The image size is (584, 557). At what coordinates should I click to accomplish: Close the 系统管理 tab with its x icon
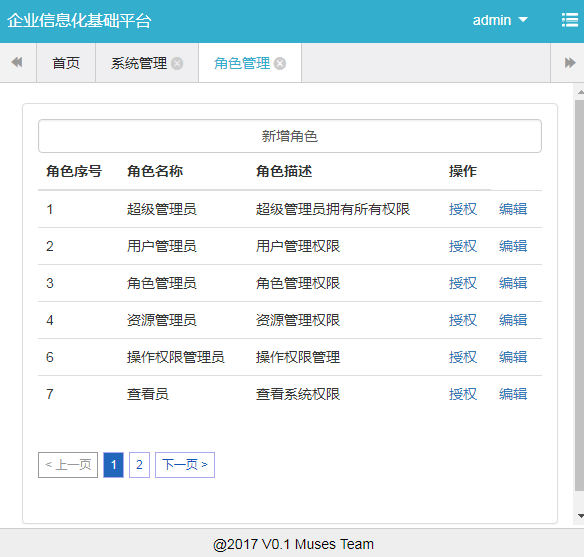tap(177, 64)
